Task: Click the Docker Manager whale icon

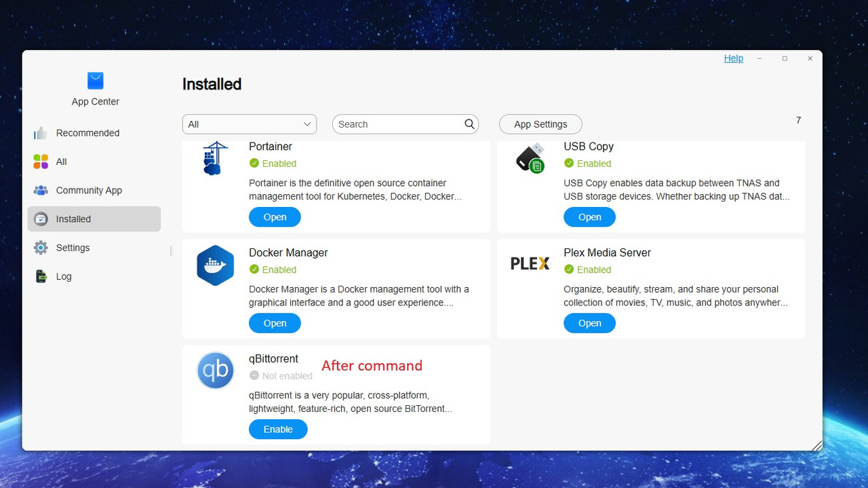Action: tap(215, 265)
